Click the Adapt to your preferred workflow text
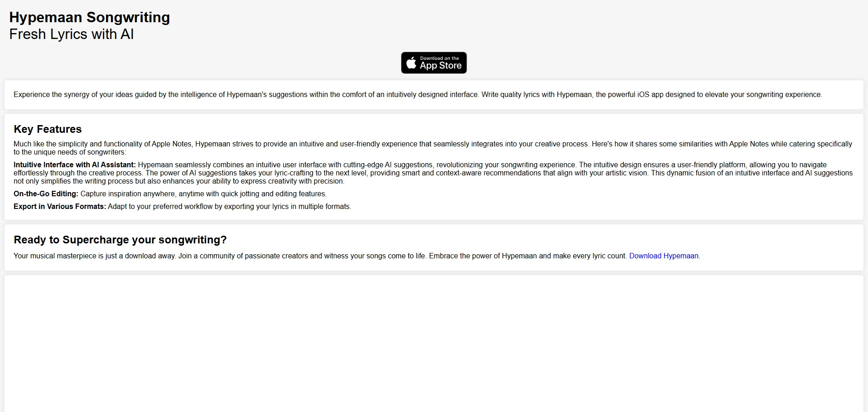The image size is (868, 412). (x=229, y=207)
